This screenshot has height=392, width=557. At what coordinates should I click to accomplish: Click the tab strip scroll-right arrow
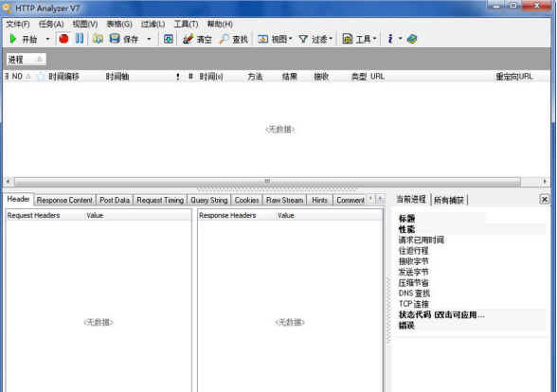[381, 199]
